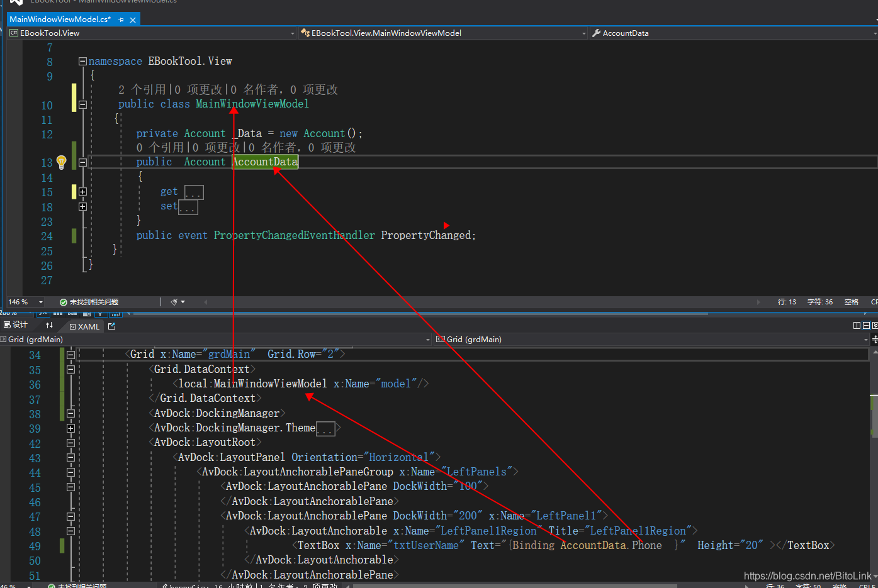Click the 行: 13 line indicator
Image resolution: width=878 pixels, height=588 pixels.
787,302
